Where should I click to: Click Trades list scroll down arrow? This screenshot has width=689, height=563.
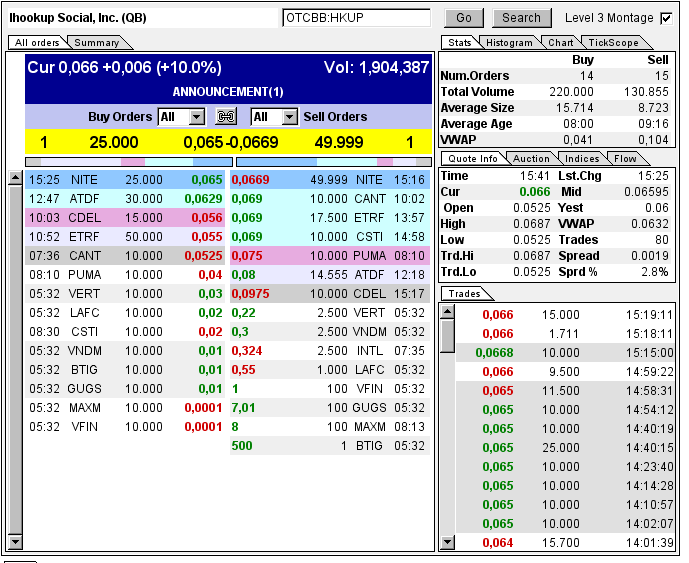point(447,541)
